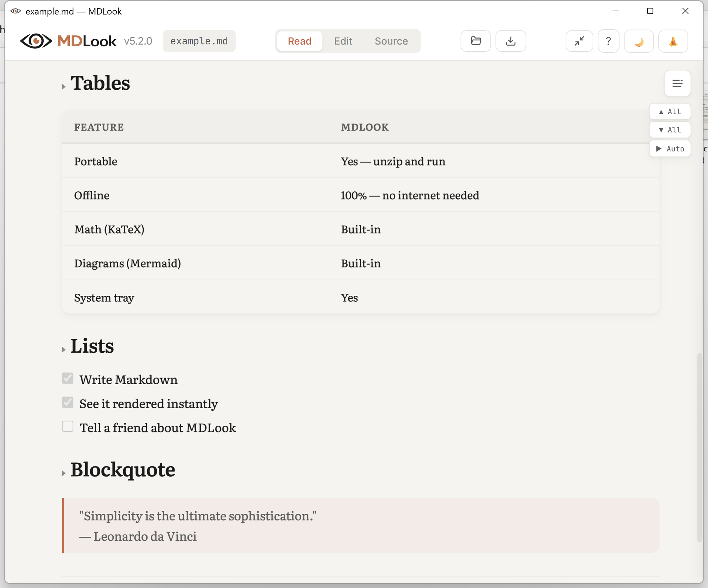
Task: Check the Tell a friend about MDLook checkbox
Action: click(x=68, y=426)
